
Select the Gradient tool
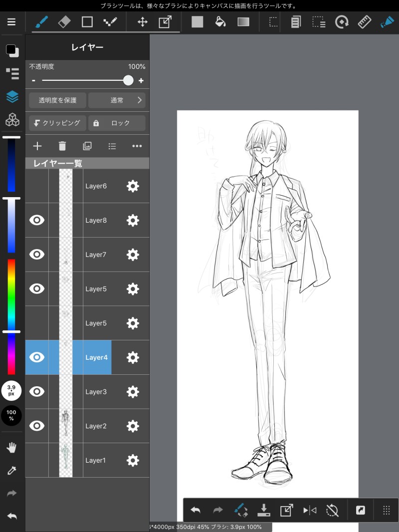(243, 22)
